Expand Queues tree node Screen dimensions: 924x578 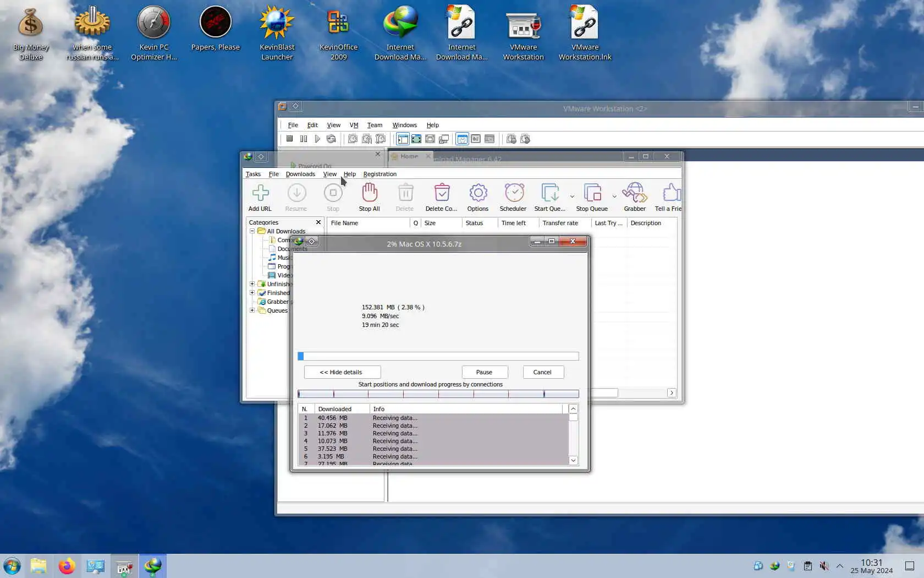coord(252,310)
